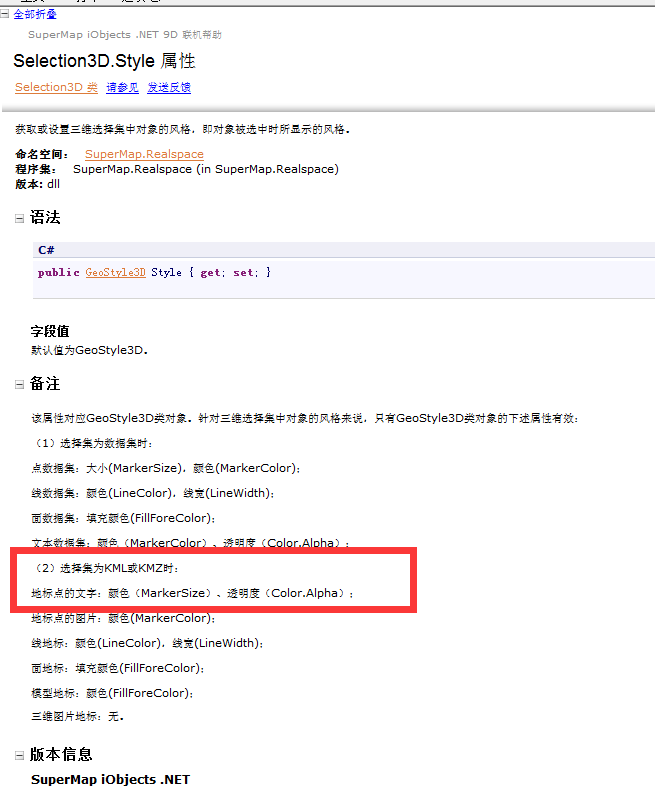Click the 字段值 heading
The width and height of the screenshot is (655, 805).
pyautogui.click(x=50, y=331)
